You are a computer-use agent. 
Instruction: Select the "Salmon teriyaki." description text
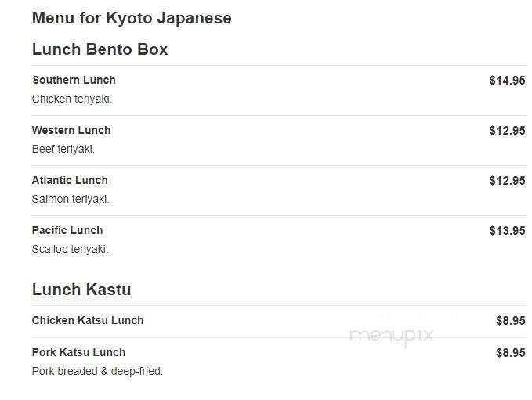pos(71,199)
